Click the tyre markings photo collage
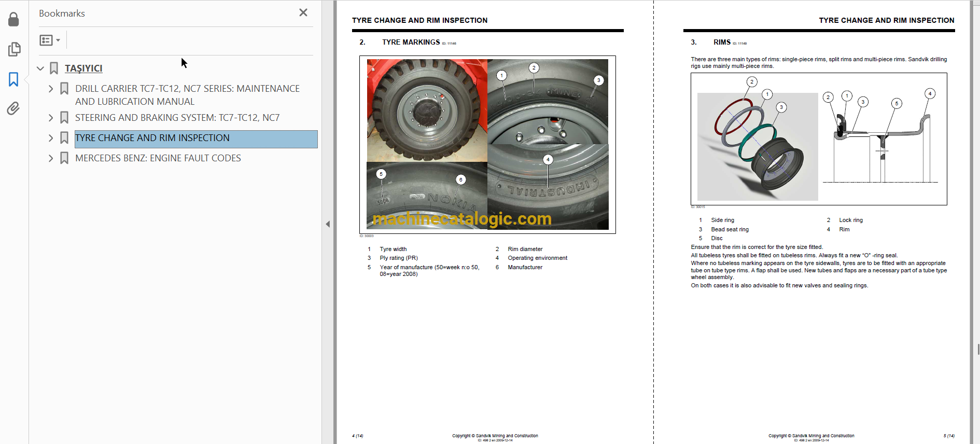Image resolution: width=980 pixels, height=444 pixels. click(487, 144)
